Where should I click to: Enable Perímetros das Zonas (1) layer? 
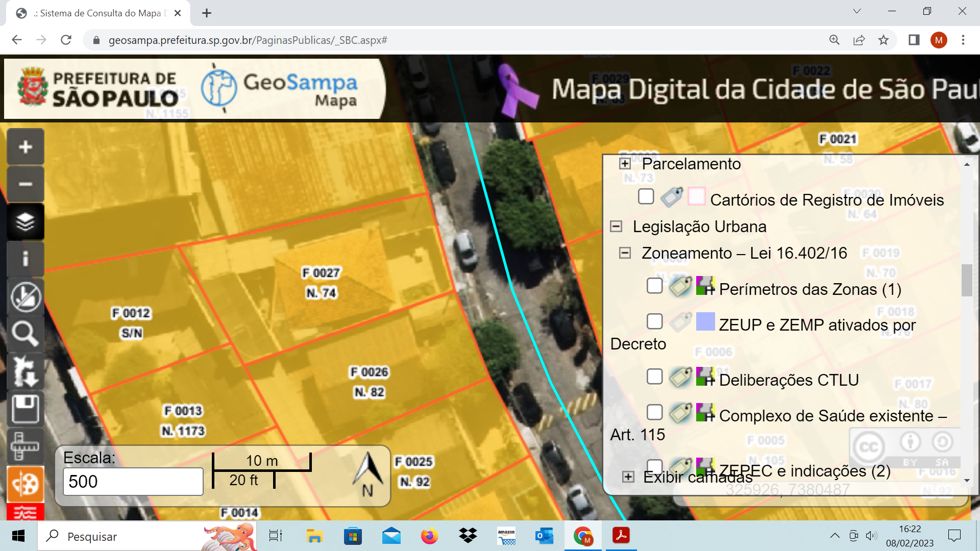tap(654, 286)
